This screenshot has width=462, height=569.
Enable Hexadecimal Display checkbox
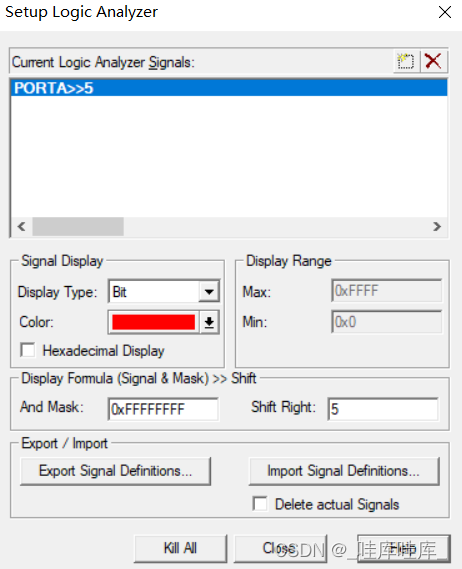coord(28,350)
